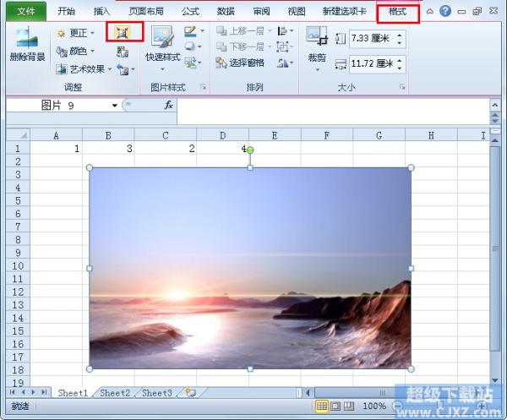Click the Crop (裁剪) tool icon
Viewport: 507px width, 420px height.
click(317, 35)
